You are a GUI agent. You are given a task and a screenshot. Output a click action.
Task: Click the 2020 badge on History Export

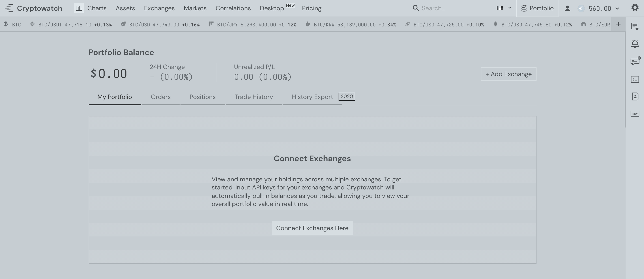(347, 97)
